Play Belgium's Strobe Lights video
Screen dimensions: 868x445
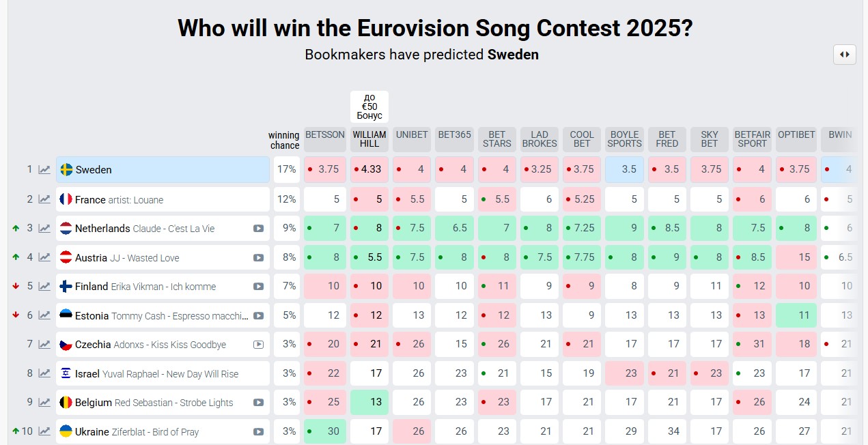258,403
